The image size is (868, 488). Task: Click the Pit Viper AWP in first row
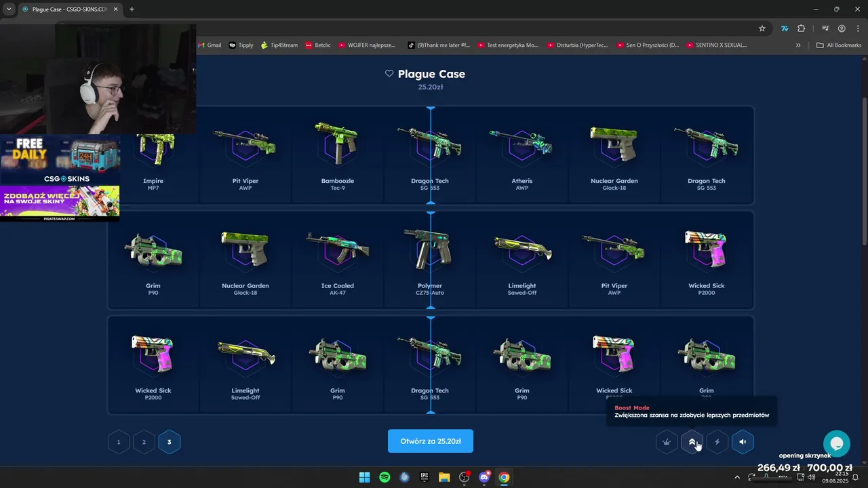click(245, 156)
